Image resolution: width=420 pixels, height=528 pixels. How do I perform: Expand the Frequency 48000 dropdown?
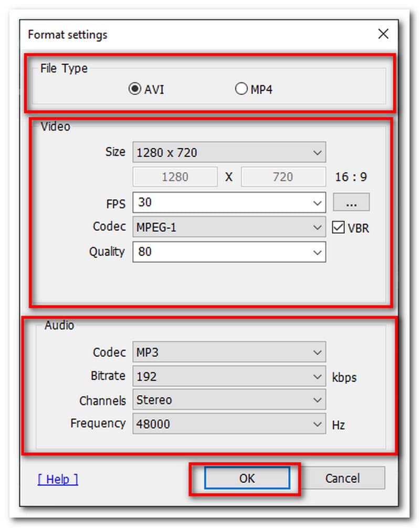[229, 424]
